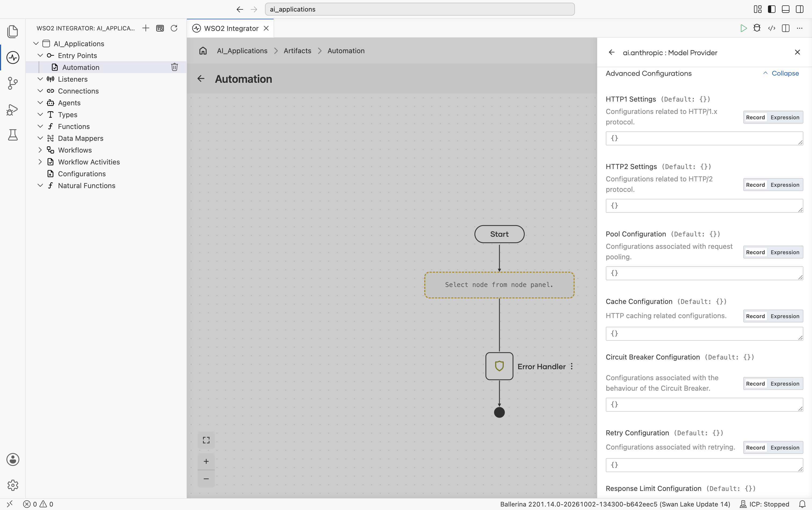Click the Start node in diagram

point(499,234)
